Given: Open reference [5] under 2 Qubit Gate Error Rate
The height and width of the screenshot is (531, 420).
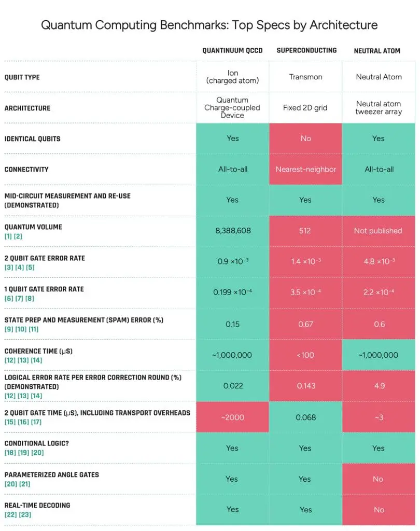Looking at the screenshot, I should 30,268.
